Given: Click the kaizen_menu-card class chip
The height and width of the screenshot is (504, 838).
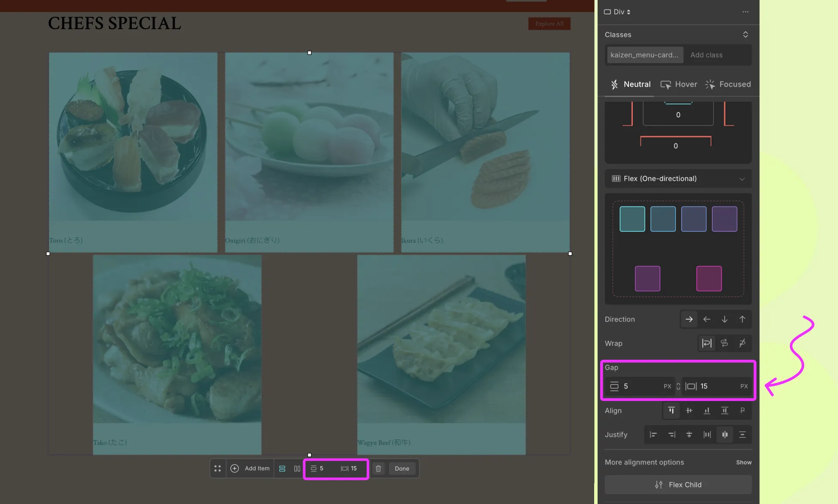Looking at the screenshot, I should [644, 55].
